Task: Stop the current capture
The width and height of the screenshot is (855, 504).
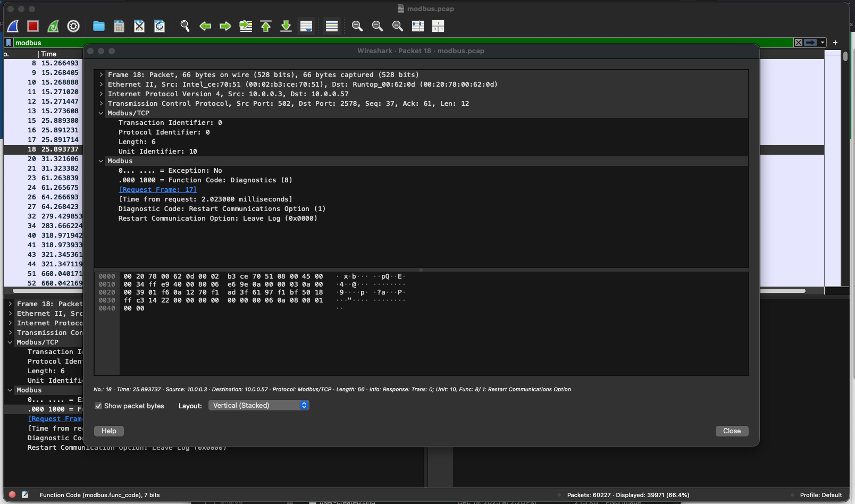Action: [32, 26]
